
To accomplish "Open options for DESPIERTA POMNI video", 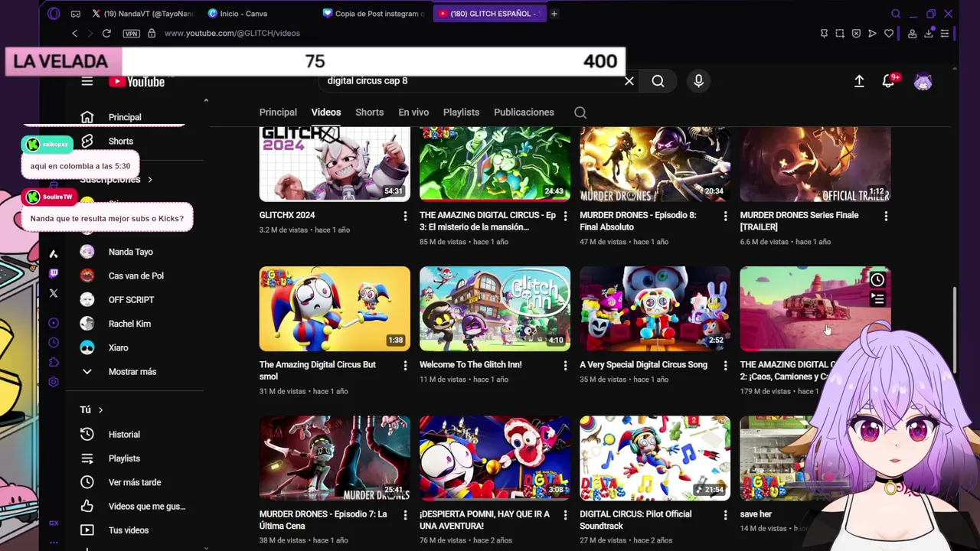I will 565,516.
